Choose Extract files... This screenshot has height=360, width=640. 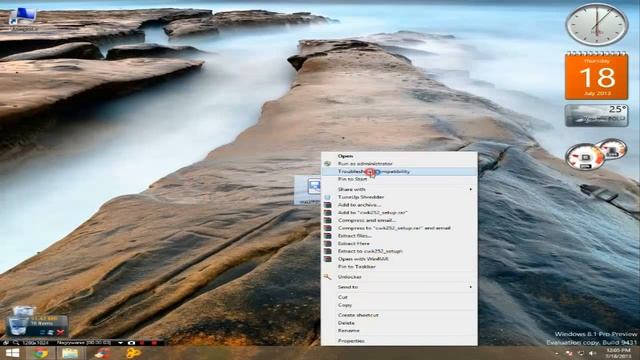pos(399,236)
